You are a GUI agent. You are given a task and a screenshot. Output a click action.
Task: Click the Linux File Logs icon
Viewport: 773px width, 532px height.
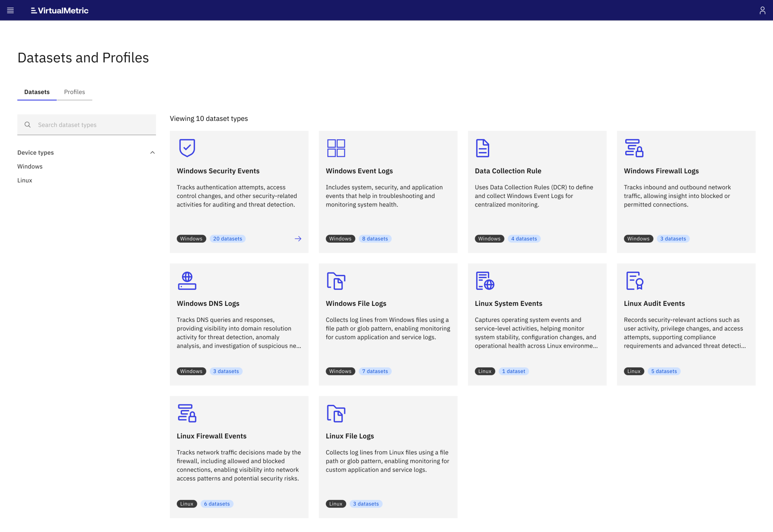click(336, 413)
